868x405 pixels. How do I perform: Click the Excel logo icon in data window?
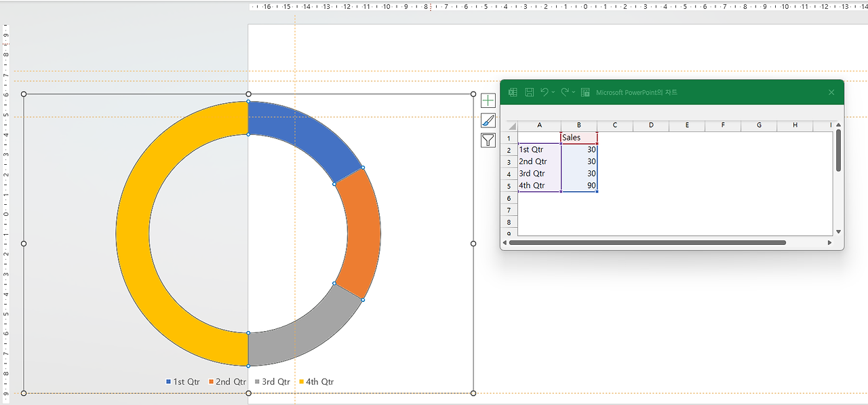[x=513, y=92]
